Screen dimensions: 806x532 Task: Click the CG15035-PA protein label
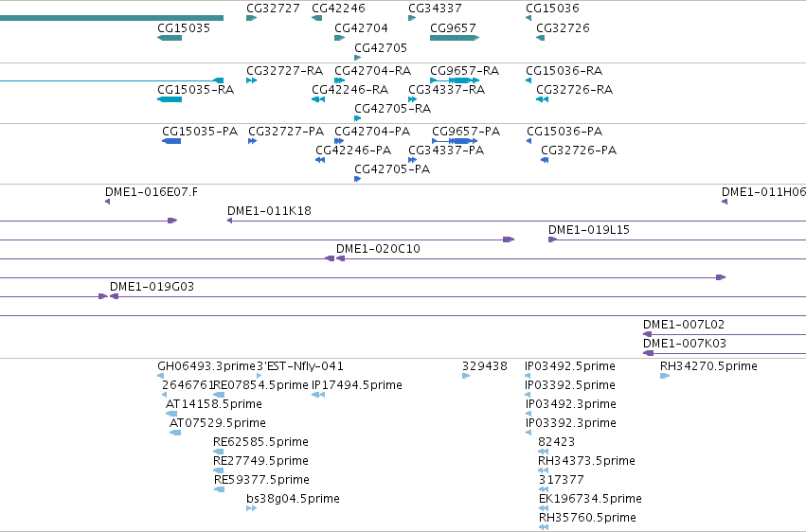pyautogui.click(x=200, y=132)
